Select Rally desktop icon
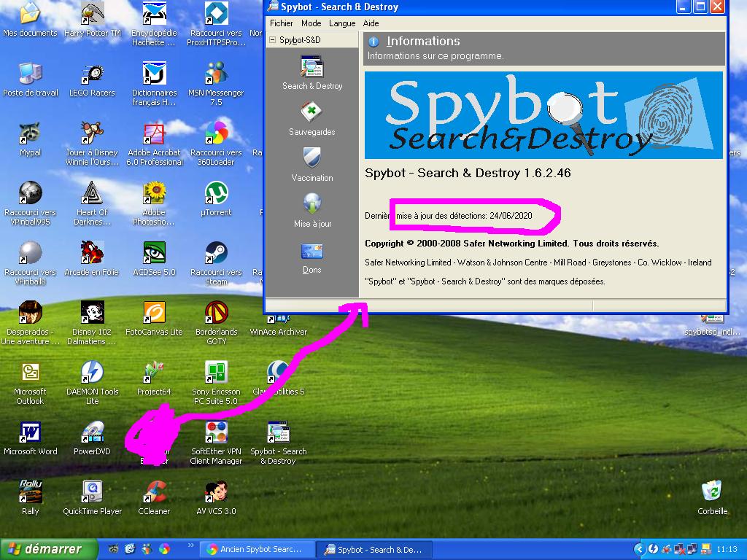Viewport: 747px width, 560px height. (x=30, y=499)
